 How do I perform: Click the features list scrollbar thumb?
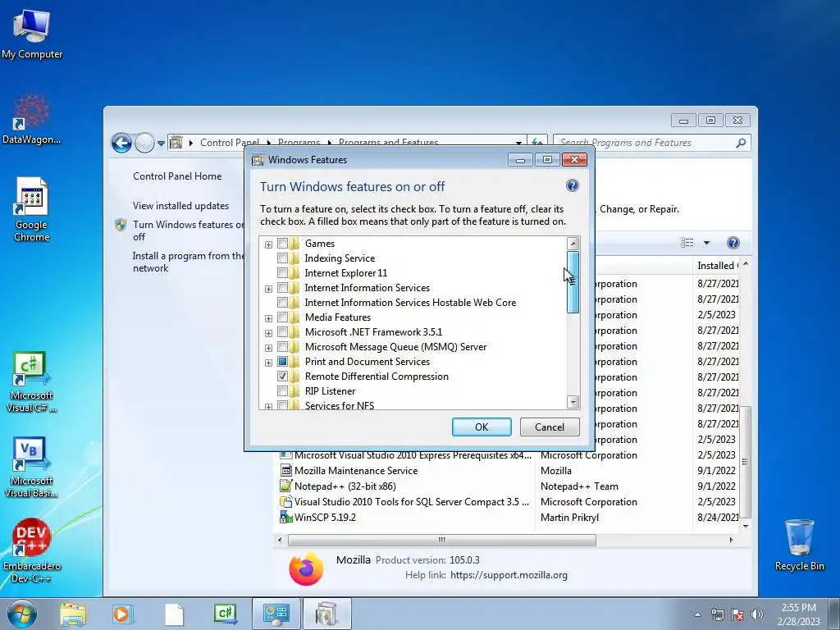point(573,282)
